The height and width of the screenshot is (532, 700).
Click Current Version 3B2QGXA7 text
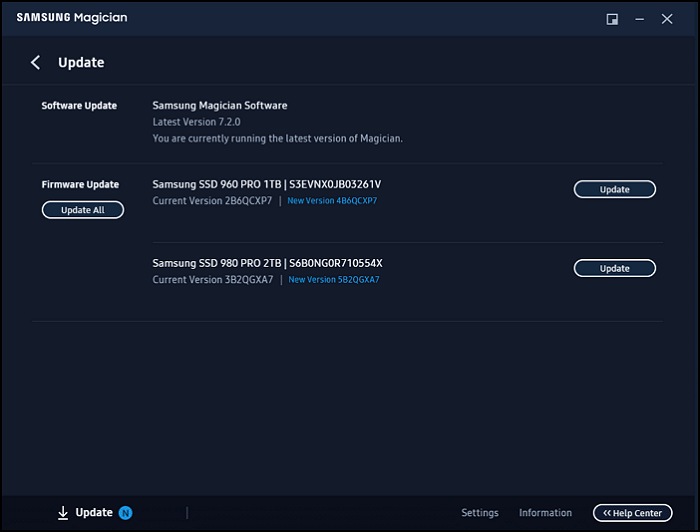tap(212, 280)
